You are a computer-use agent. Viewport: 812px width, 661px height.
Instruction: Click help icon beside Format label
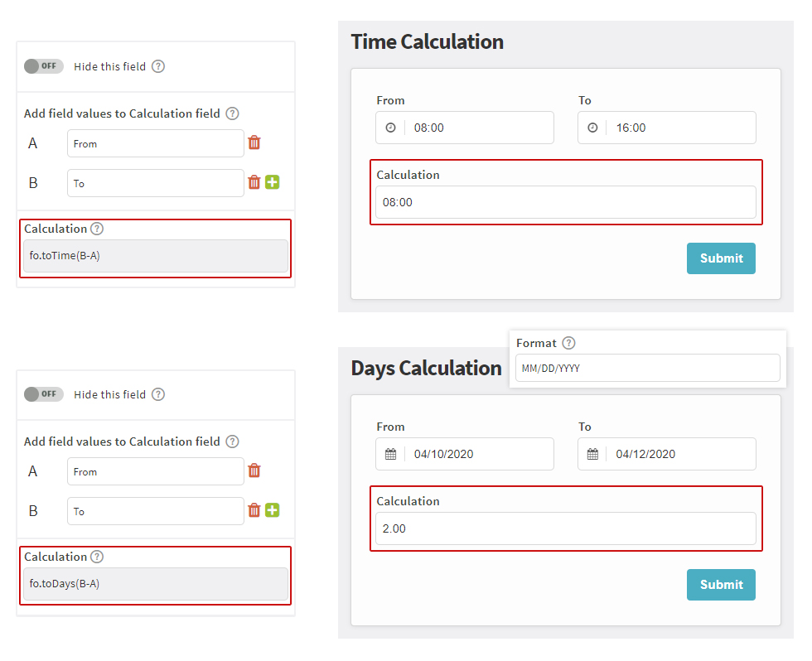click(568, 343)
